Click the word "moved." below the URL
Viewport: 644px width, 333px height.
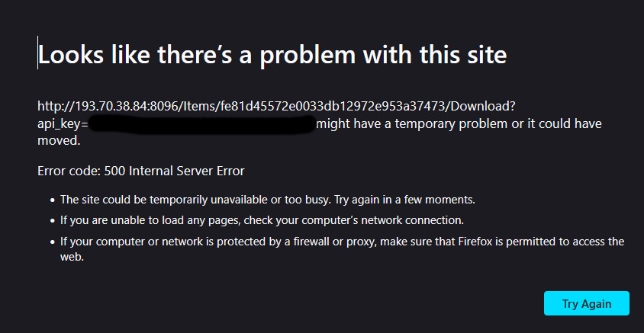(x=59, y=141)
